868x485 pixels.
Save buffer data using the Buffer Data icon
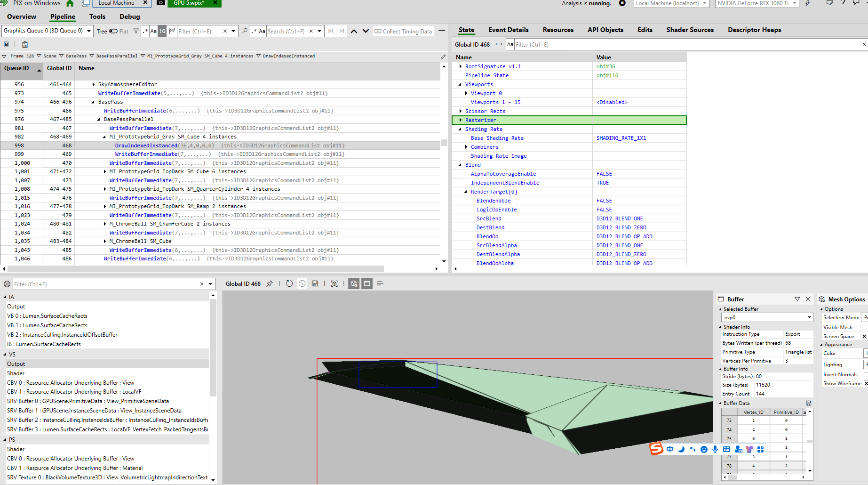(x=809, y=404)
